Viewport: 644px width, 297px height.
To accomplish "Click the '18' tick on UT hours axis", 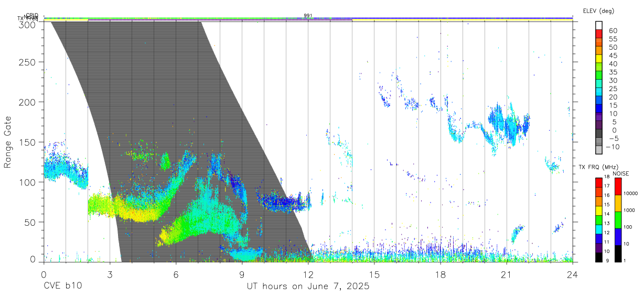I will pos(441,274).
